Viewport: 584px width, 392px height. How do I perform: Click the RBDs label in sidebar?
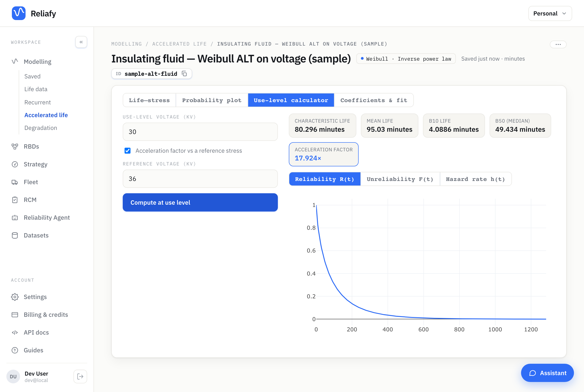(31, 147)
